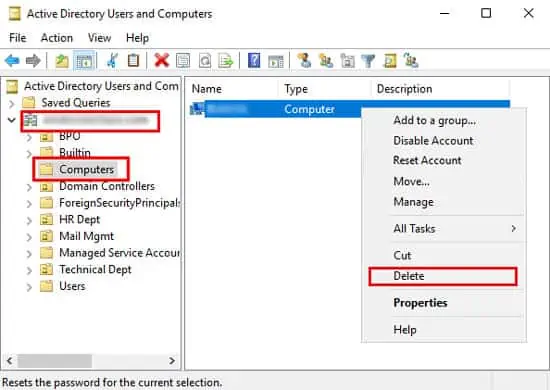The height and width of the screenshot is (390, 550).
Task: Click Add to group toolbar icon
Action: pyautogui.click(x=411, y=61)
